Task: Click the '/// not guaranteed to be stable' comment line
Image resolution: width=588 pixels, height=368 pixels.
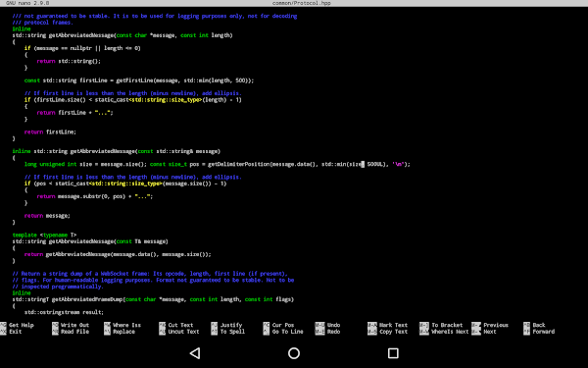Action: [x=155, y=16]
